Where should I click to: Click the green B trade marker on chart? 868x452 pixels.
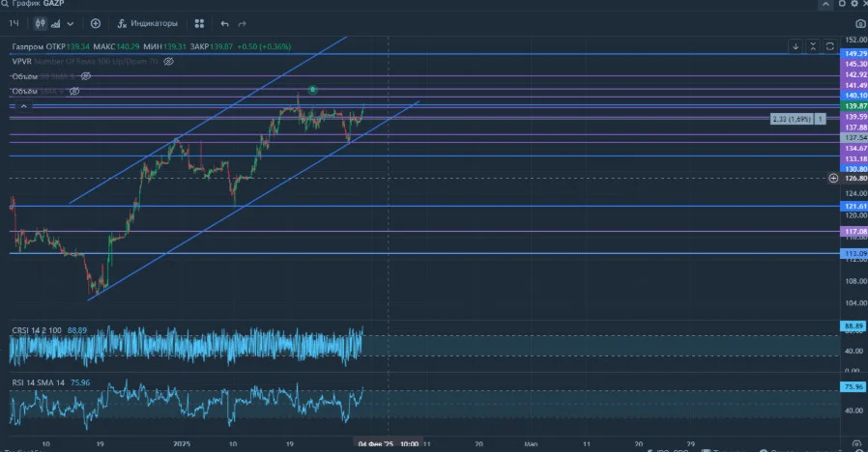pyautogui.click(x=313, y=90)
